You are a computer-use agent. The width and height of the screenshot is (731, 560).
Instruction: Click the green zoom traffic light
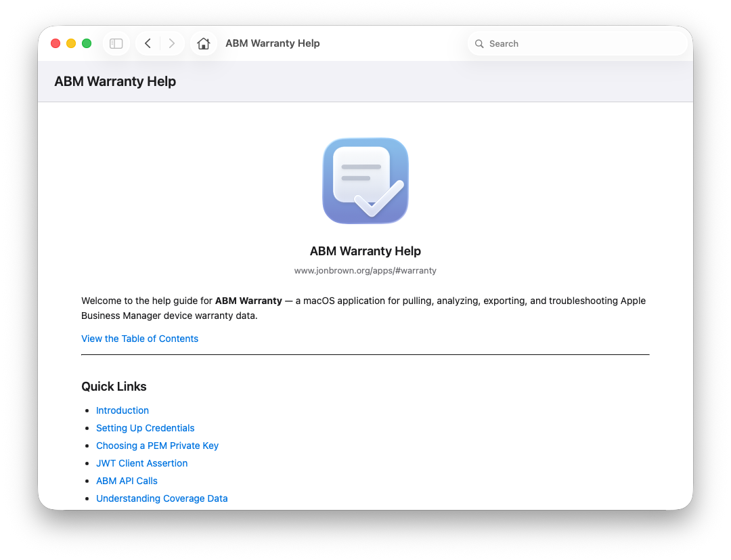click(87, 43)
